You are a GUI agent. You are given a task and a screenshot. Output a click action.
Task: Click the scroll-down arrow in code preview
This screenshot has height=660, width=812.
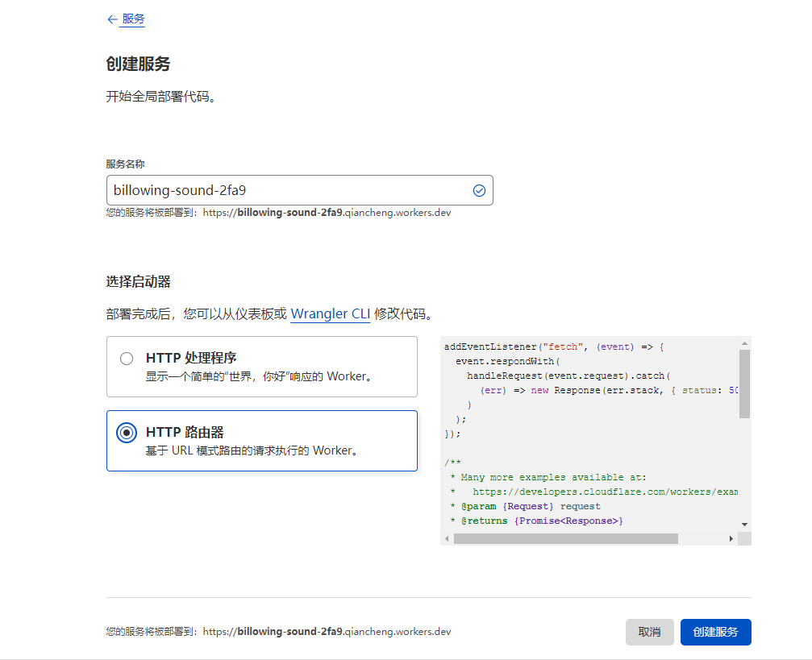(744, 525)
